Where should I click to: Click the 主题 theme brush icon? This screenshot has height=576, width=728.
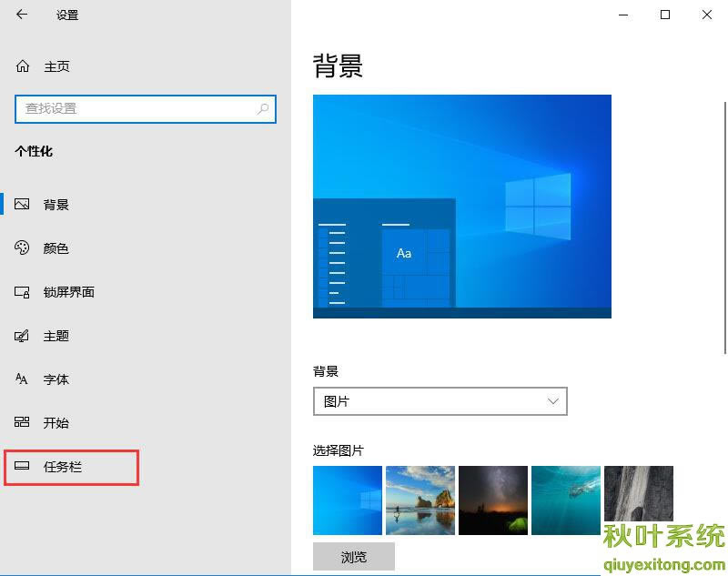click(22, 336)
